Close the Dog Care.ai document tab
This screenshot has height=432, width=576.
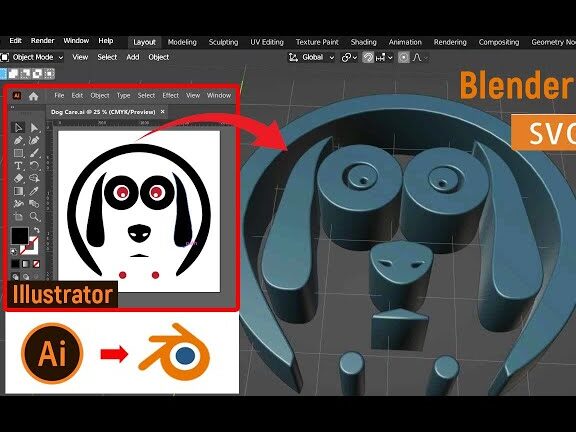pyautogui.click(x=163, y=112)
